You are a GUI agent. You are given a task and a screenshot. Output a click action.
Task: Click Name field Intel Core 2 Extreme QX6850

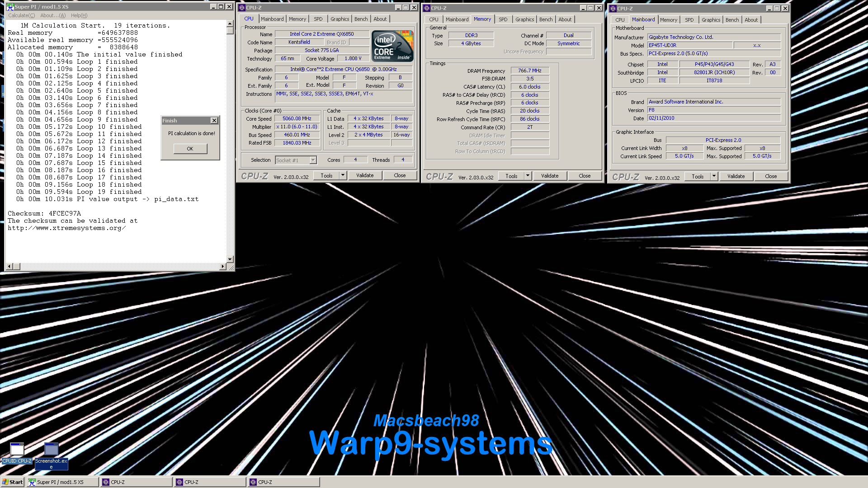(x=322, y=34)
